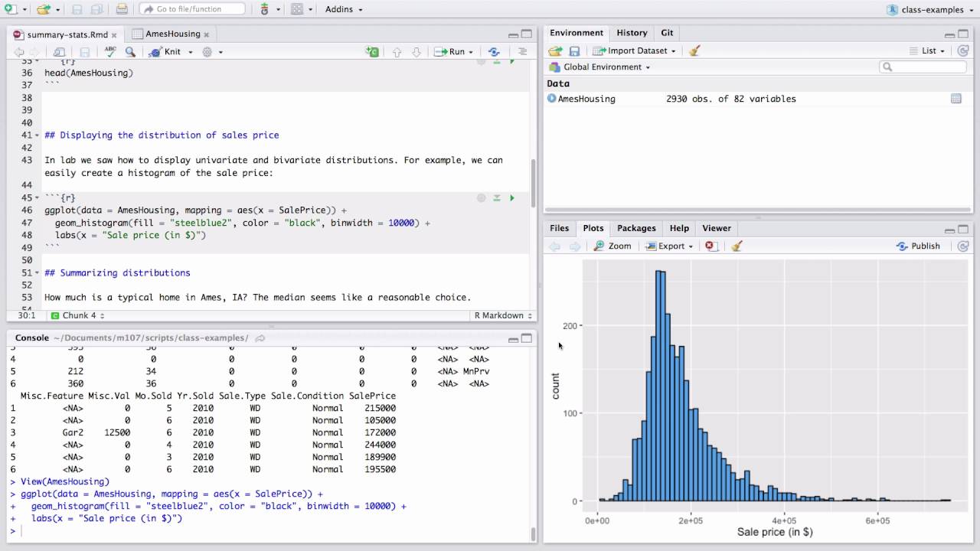
Task: Open the Addins menu
Action: [x=340, y=8]
